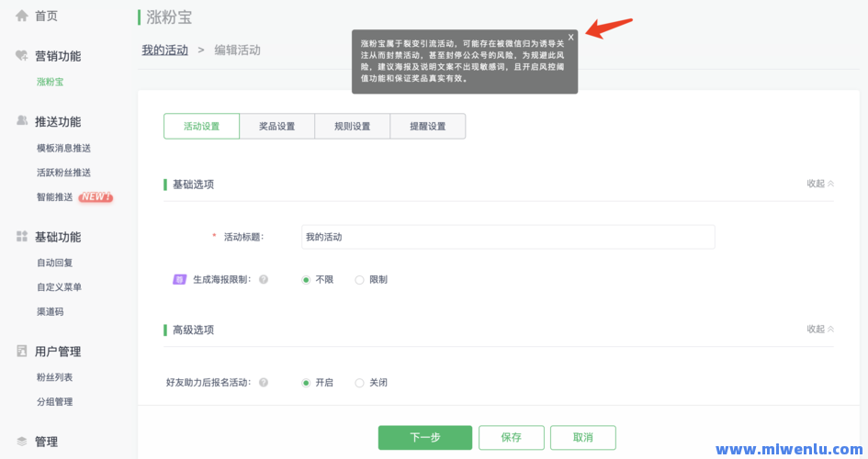Click the 基础功能 section heading
The image size is (868, 459).
coord(58,237)
